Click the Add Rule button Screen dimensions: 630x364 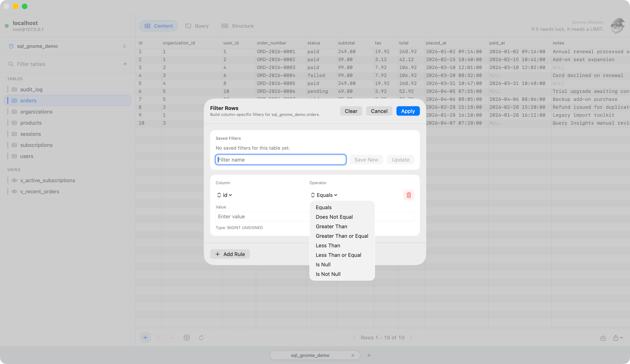click(230, 254)
